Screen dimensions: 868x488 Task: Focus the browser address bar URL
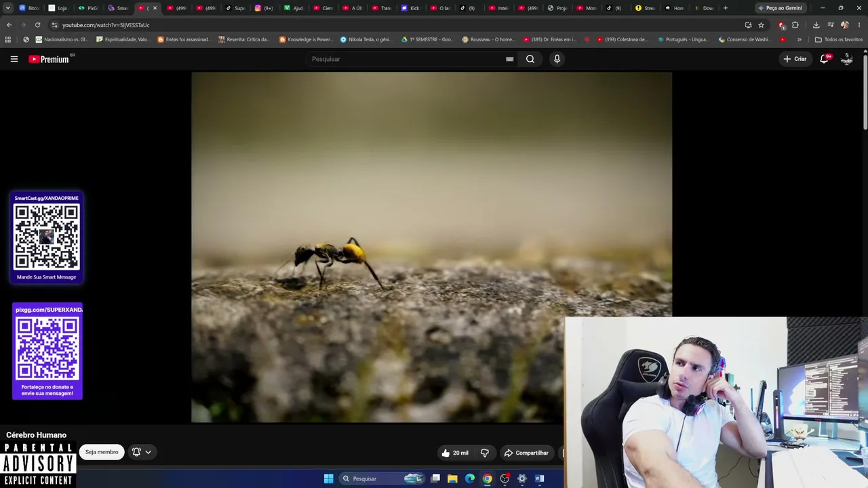106,25
